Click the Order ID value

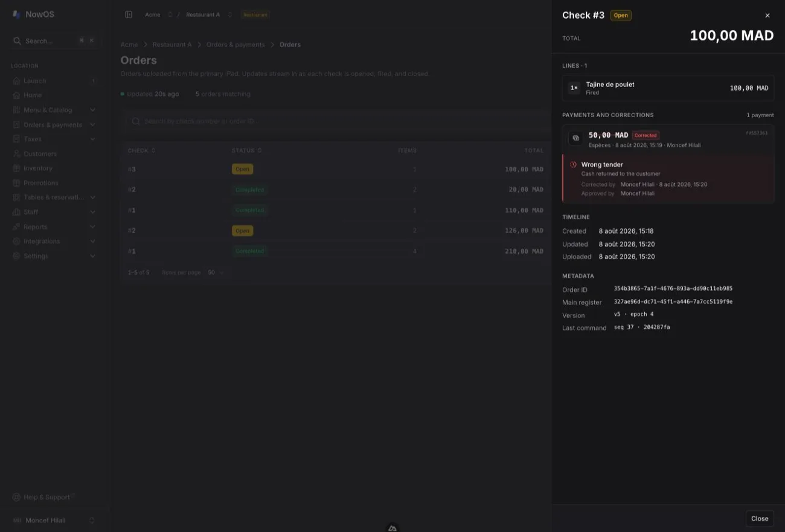673,289
